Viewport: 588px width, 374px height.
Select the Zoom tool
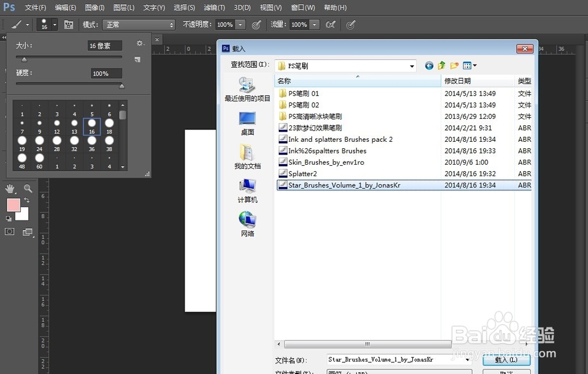(28, 188)
